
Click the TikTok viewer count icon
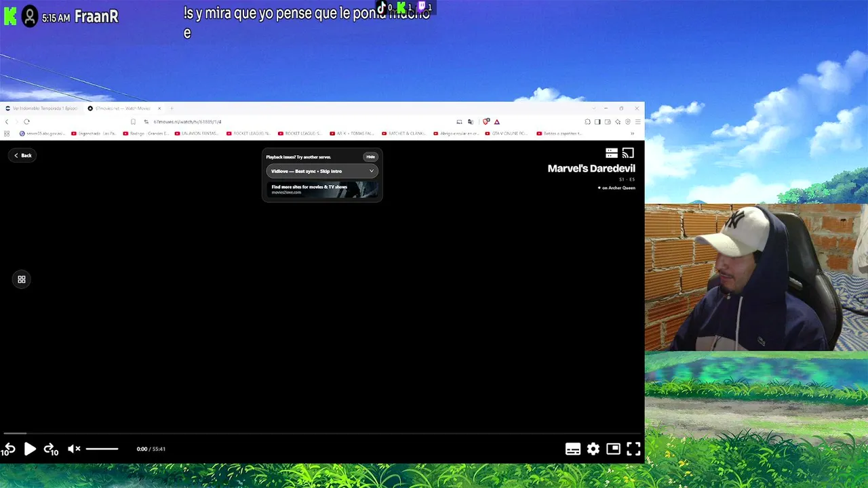click(382, 7)
